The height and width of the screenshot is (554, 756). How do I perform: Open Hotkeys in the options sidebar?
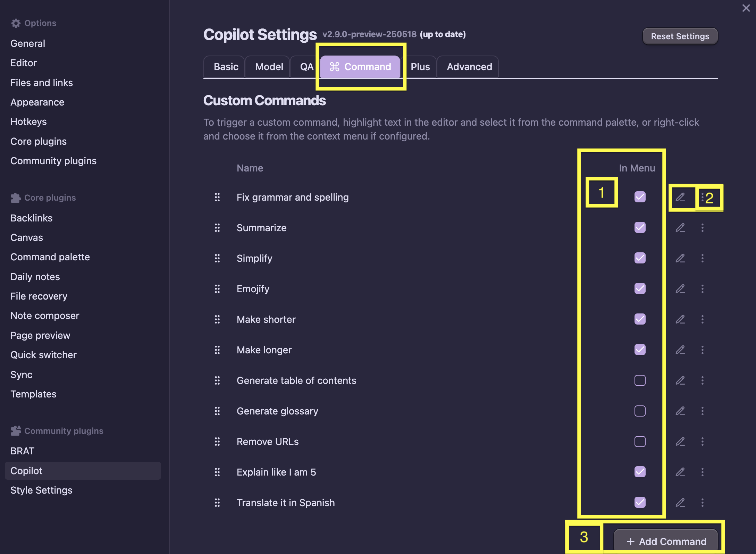pos(28,121)
